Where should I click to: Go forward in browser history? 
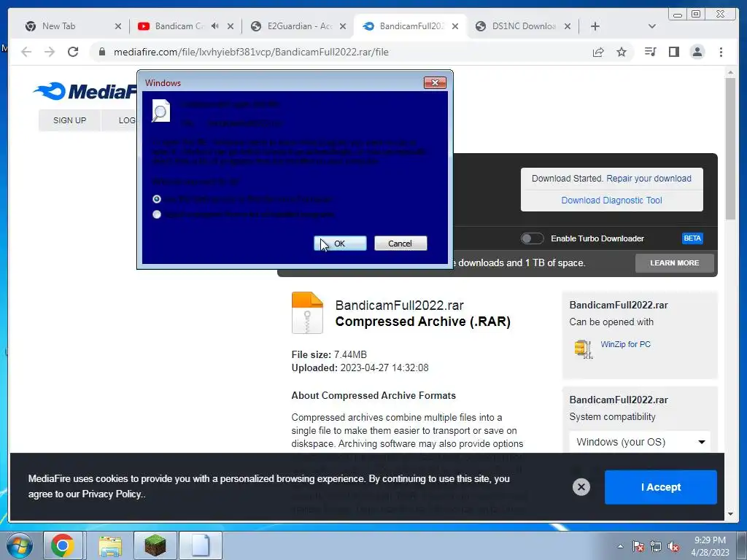[50, 52]
